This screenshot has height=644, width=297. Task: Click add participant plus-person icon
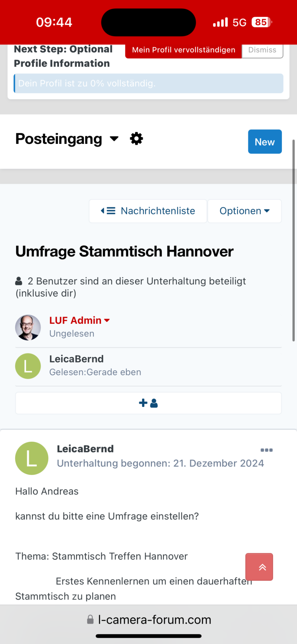(148, 403)
